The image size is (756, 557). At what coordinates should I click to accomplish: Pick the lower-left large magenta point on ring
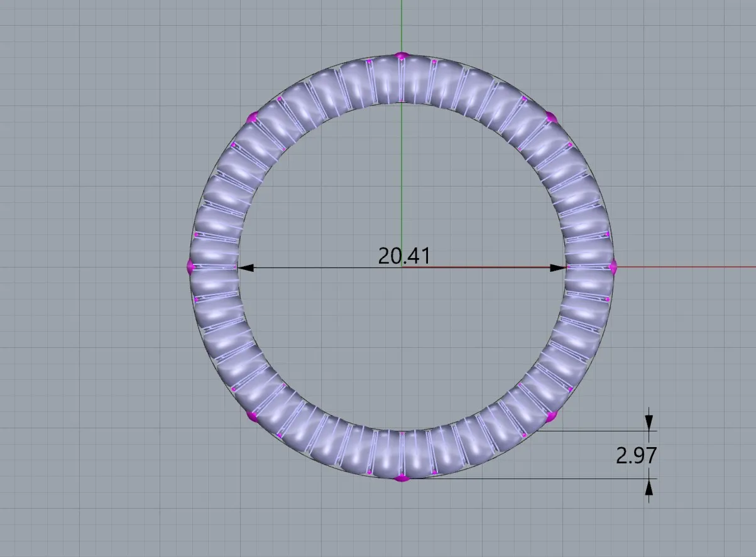pos(253,416)
